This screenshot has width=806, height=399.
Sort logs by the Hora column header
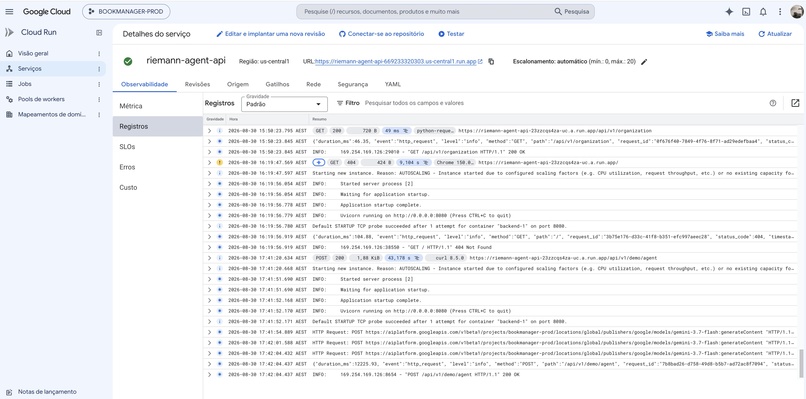coord(233,119)
